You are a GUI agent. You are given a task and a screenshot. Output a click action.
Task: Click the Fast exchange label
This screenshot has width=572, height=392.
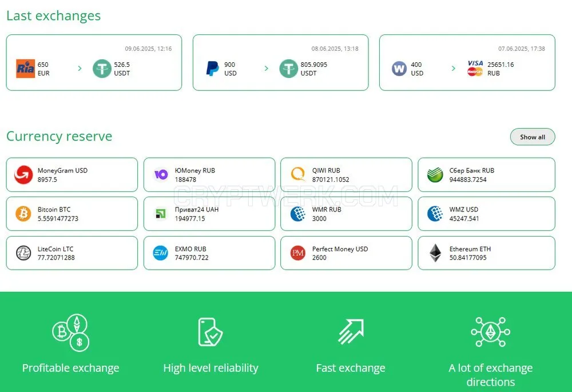351,368
